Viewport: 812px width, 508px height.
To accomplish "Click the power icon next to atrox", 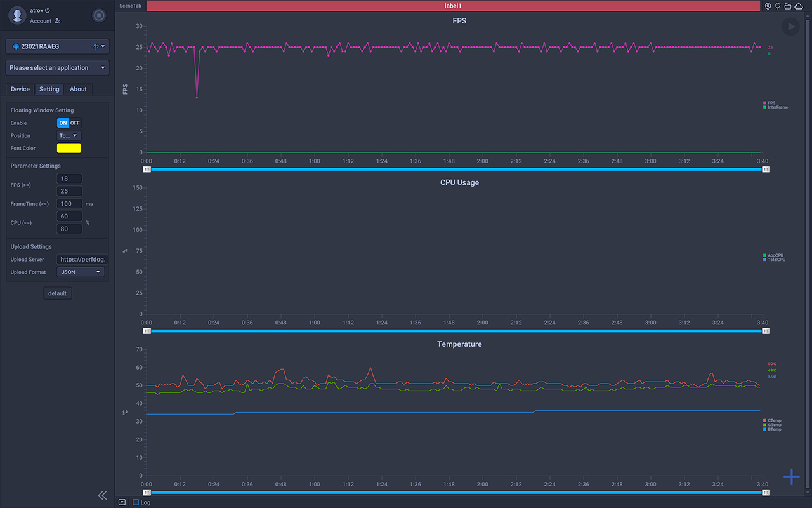I will [48, 10].
